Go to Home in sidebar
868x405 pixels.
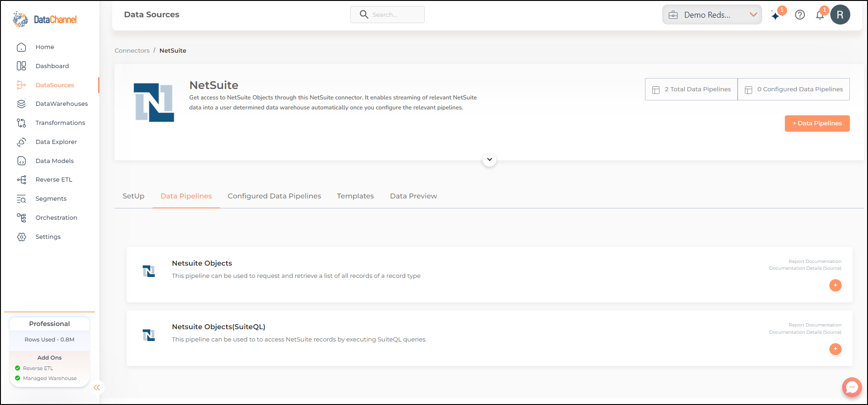pos(45,47)
